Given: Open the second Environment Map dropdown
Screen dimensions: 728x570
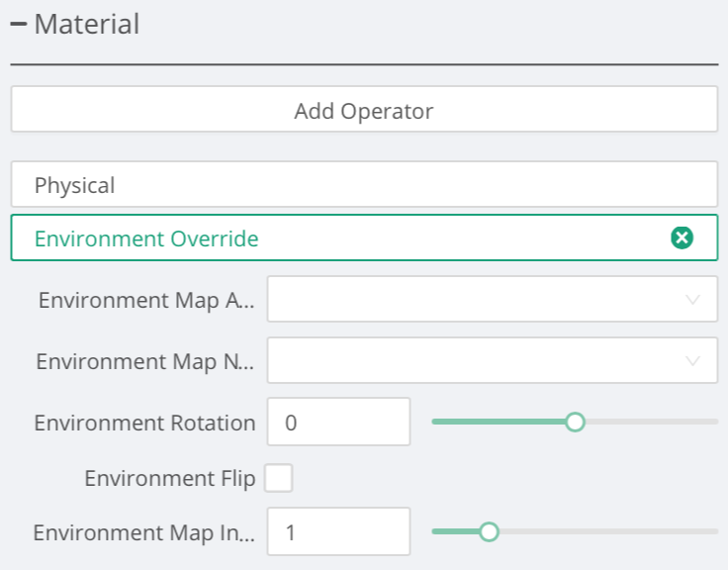Looking at the screenshot, I should [x=475, y=360].
